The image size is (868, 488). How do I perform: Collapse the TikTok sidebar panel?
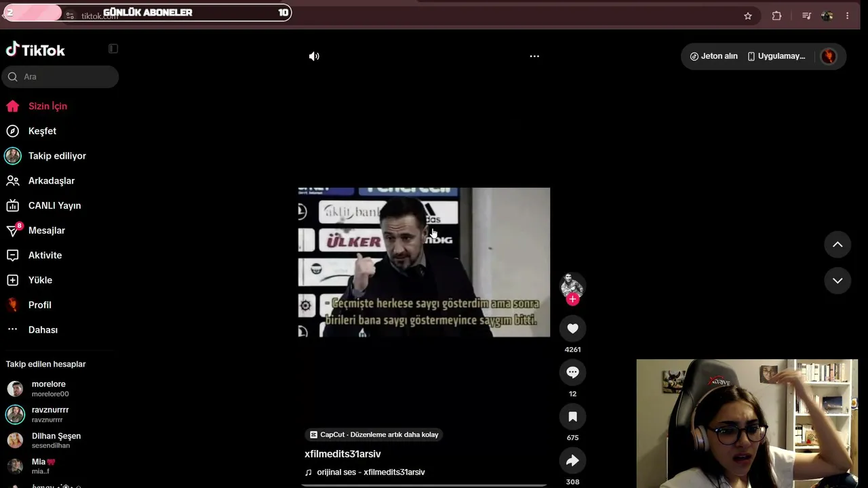coord(113,49)
